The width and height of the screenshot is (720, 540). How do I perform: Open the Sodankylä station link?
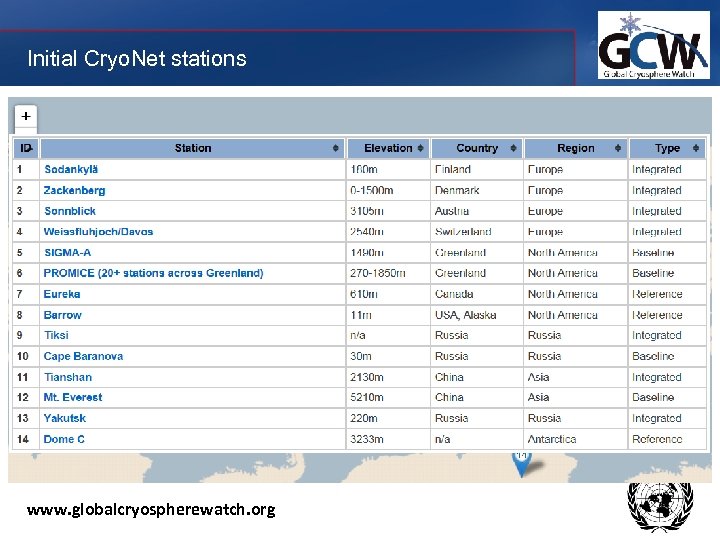click(71, 169)
